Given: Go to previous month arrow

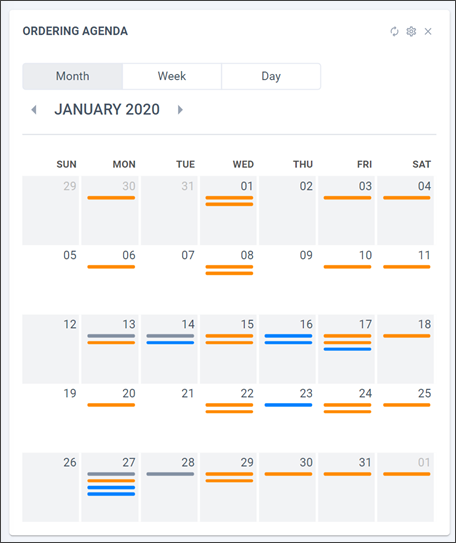Looking at the screenshot, I should tap(34, 110).
